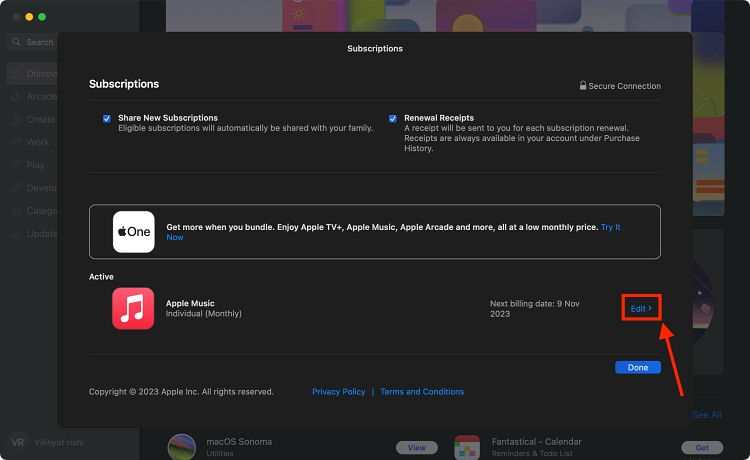This screenshot has width=750, height=460.
Task: Click the Active section heading
Action: [x=101, y=276]
